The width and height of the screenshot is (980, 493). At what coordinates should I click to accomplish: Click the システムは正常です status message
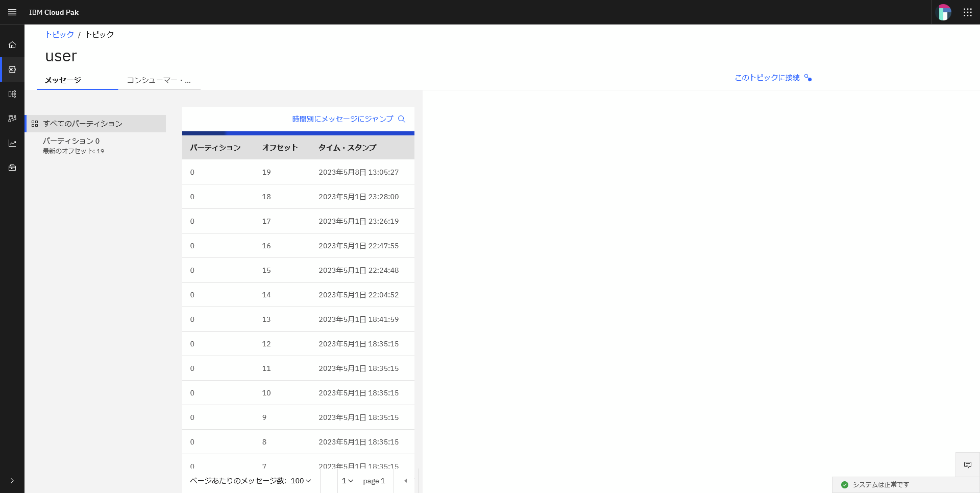coord(880,485)
